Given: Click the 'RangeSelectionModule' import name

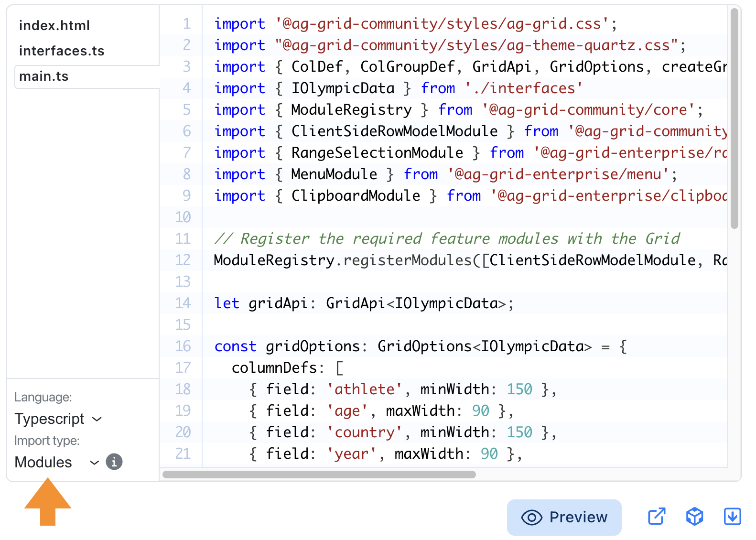Looking at the screenshot, I should click(377, 152).
